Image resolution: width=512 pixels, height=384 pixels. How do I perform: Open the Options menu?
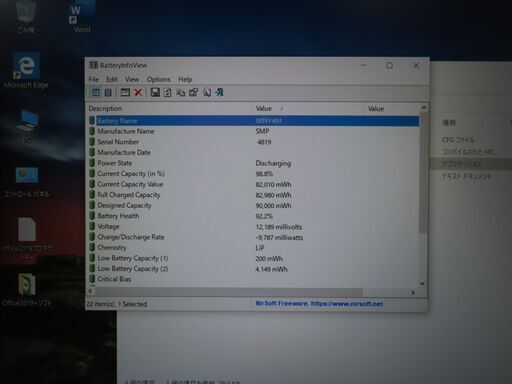159,79
